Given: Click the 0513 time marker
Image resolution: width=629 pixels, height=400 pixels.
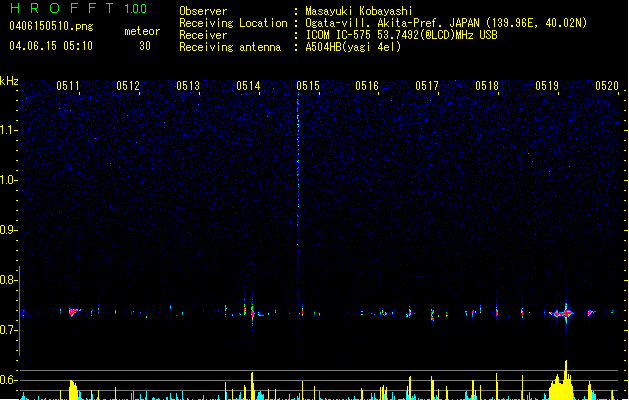Looking at the screenshot, I should [188, 86].
